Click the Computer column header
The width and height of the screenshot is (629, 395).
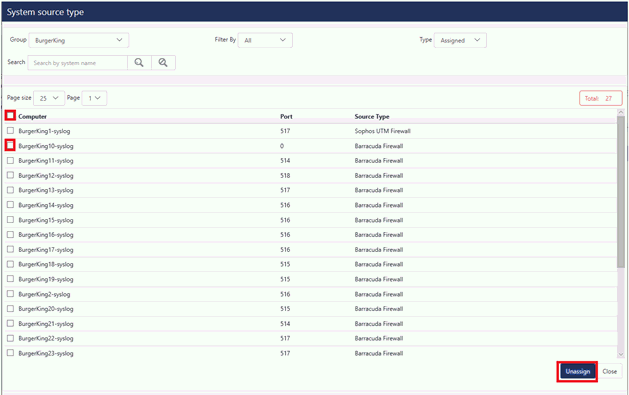32,116
